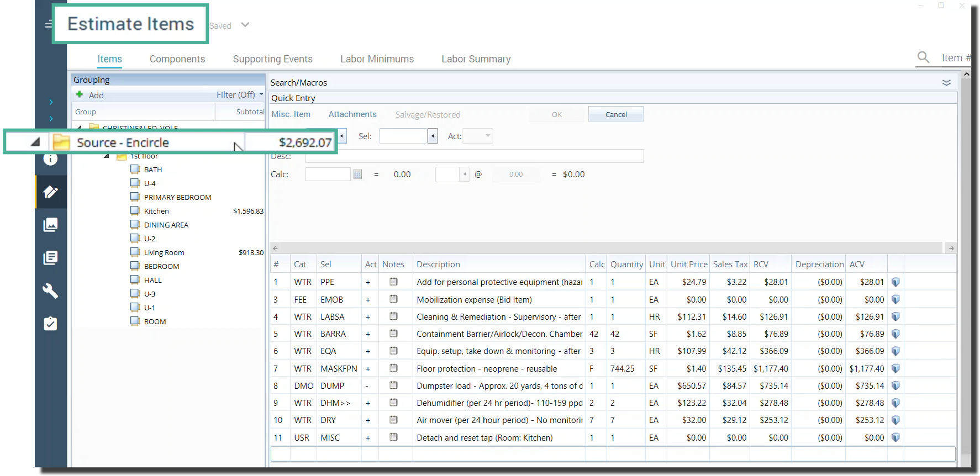Click the up arrow of vertical scrollbar
This screenshot has width=980, height=476.
coord(966,74)
